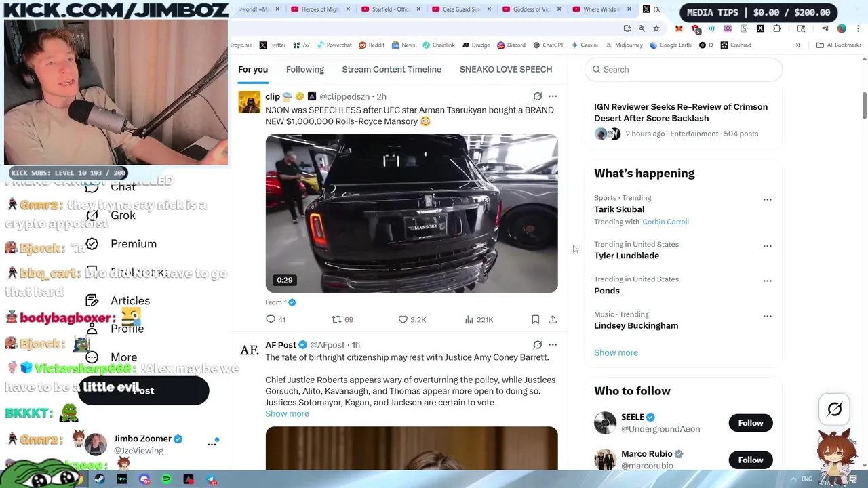Follow Marco Rubio
This screenshot has width=868, height=488.
(x=750, y=460)
